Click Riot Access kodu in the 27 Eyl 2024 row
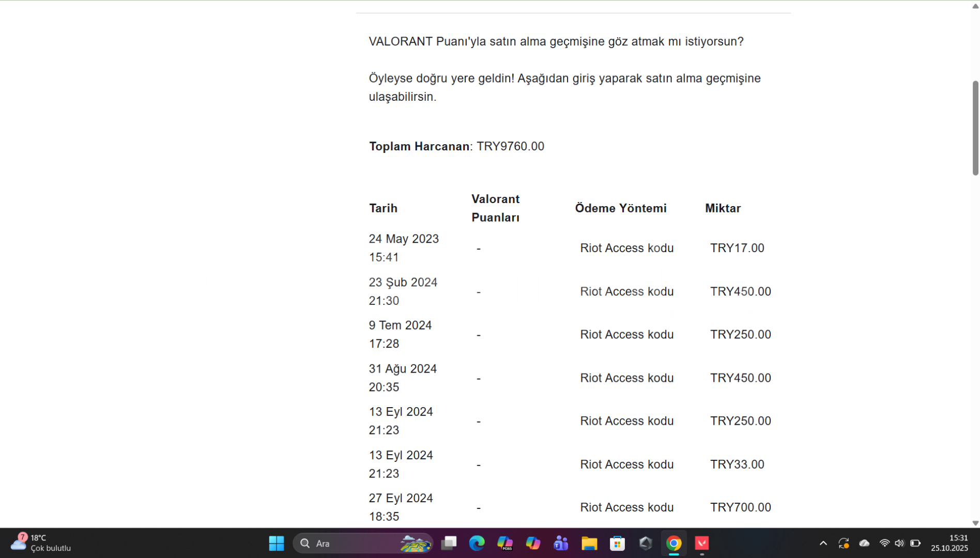Image resolution: width=980 pixels, height=558 pixels. click(627, 507)
